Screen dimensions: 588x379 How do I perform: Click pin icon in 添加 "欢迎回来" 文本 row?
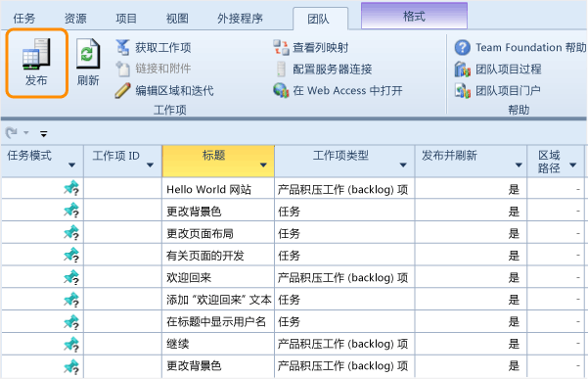tap(71, 299)
